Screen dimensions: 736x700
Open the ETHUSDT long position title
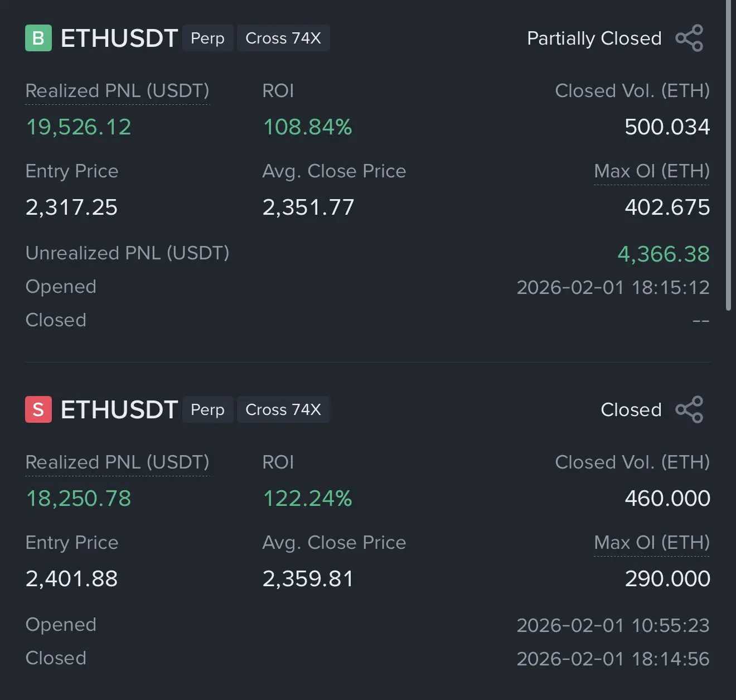coord(119,38)
